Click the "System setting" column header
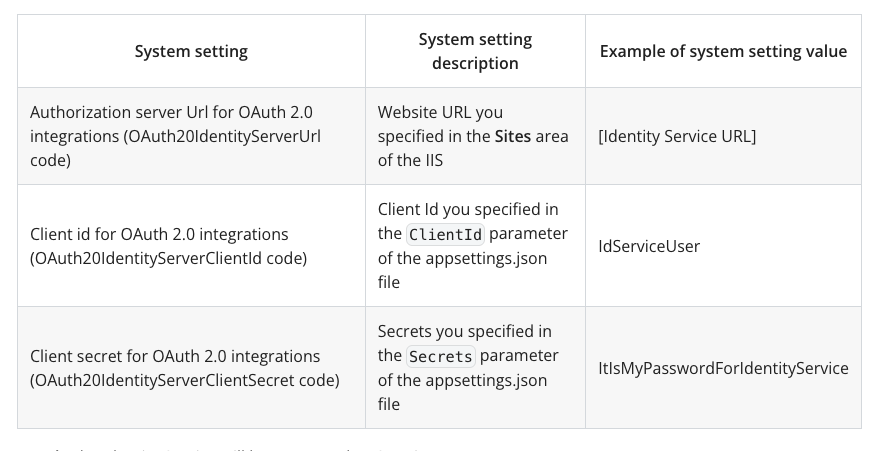This screenshot has width=891, height=451. tap(191, 51)
